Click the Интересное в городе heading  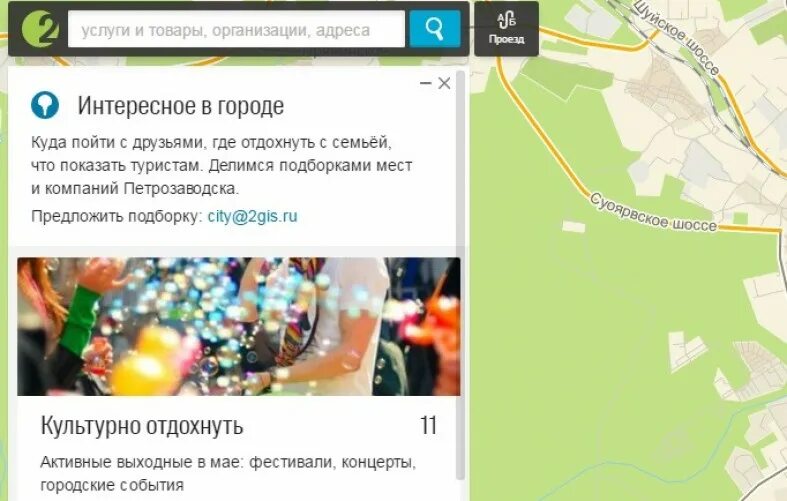coord(181,106)
